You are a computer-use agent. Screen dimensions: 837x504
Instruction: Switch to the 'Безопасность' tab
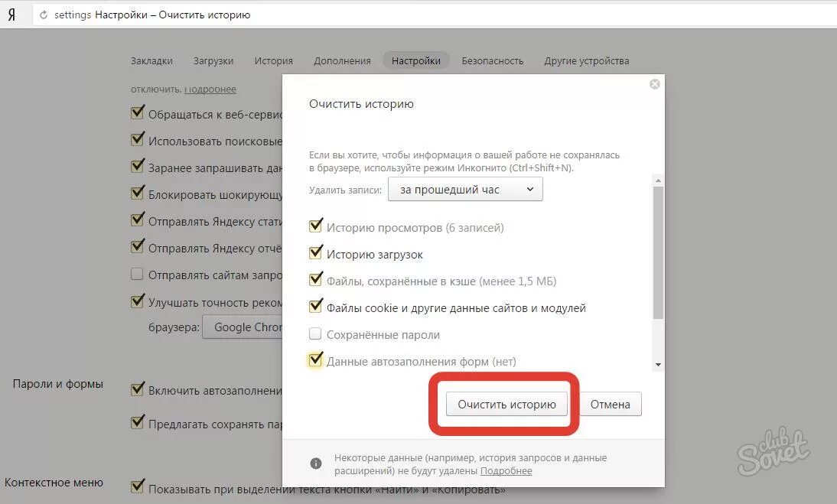coord(492,60)
